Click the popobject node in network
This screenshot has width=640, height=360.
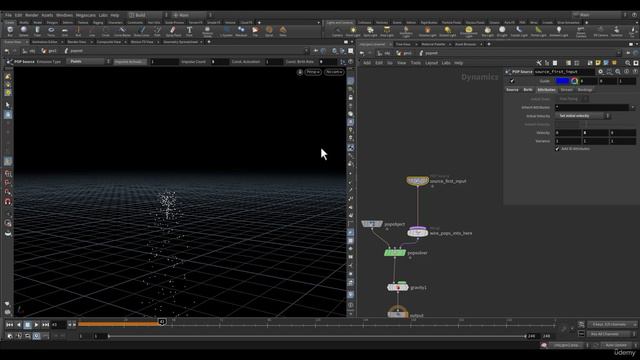372,224
